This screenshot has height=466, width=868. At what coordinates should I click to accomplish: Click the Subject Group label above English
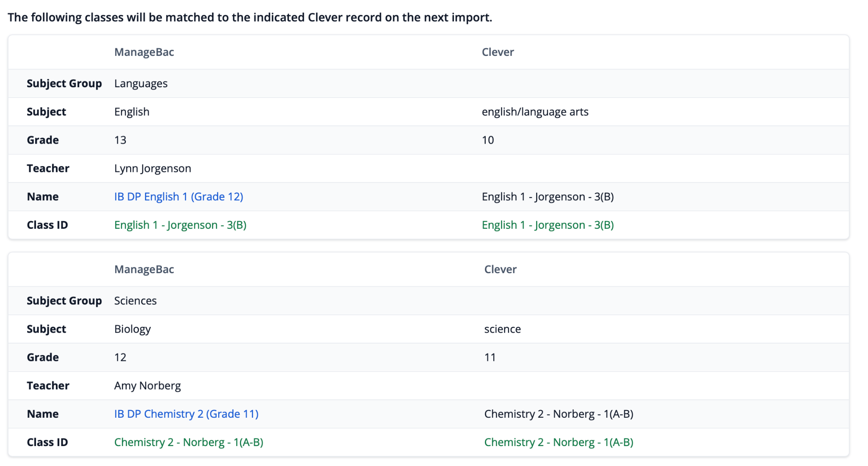point(64,83)
